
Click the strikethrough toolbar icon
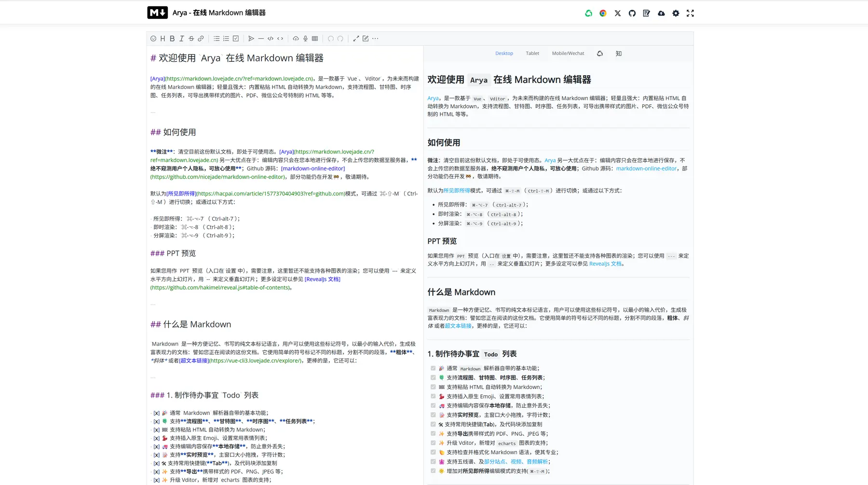coord(191,39)
